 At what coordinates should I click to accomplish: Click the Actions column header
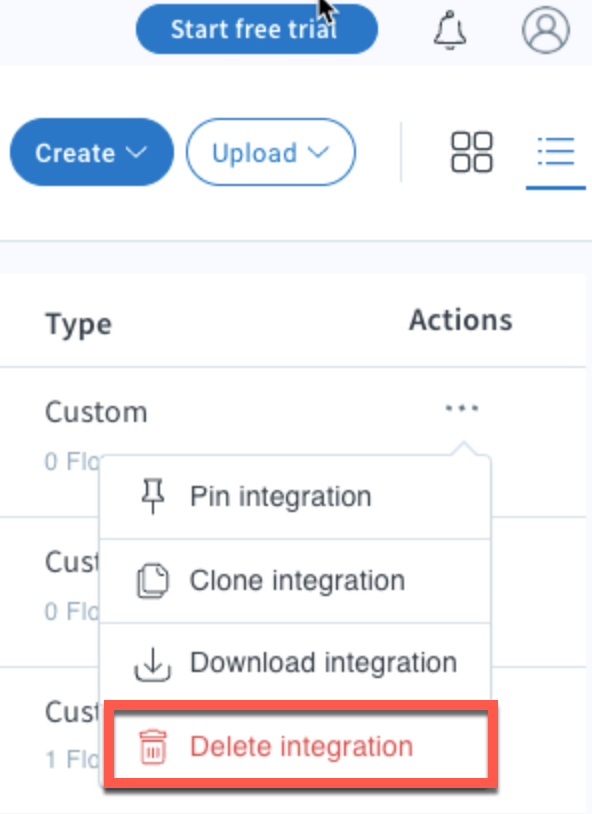point(461,320)
